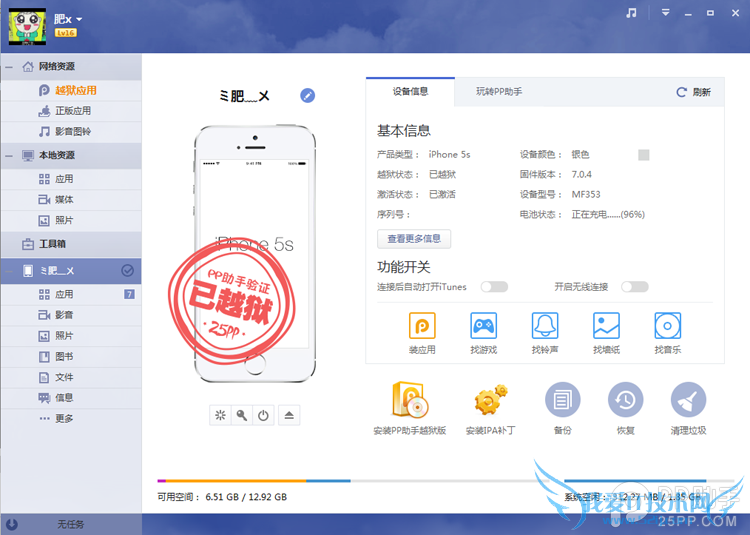
Task: Toggle 连接后自动打开iTunes switch
Action: [x=495, y=287]
